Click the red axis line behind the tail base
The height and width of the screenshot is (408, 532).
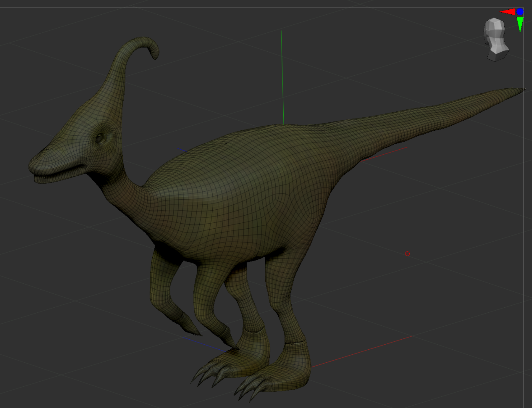tap(383, 154)
